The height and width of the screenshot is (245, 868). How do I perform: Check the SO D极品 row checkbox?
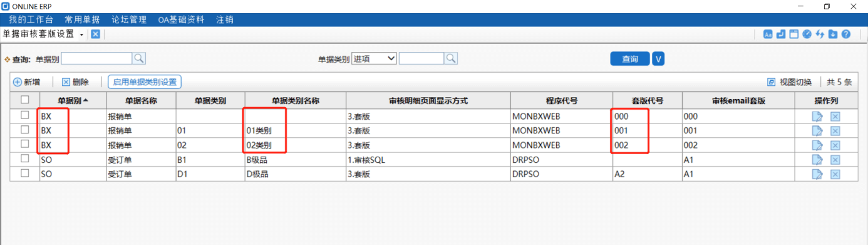(x=24, y=173)
